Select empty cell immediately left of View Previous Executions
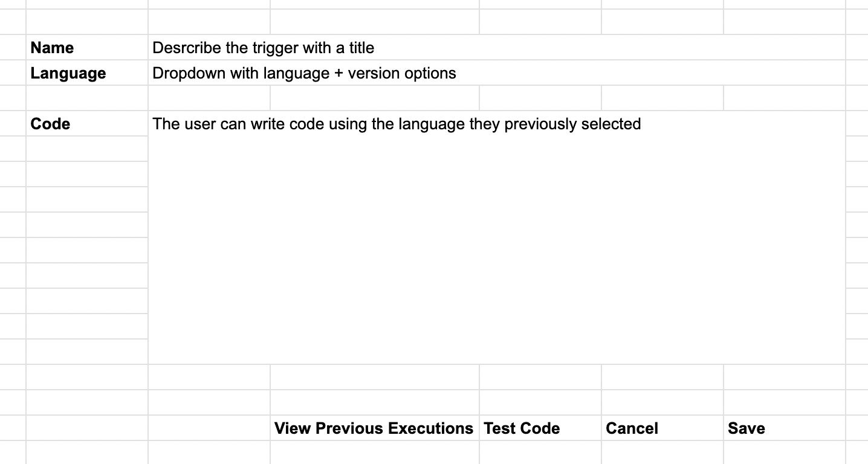The height and width of the screenshot is (464, 868). [209, 428]
